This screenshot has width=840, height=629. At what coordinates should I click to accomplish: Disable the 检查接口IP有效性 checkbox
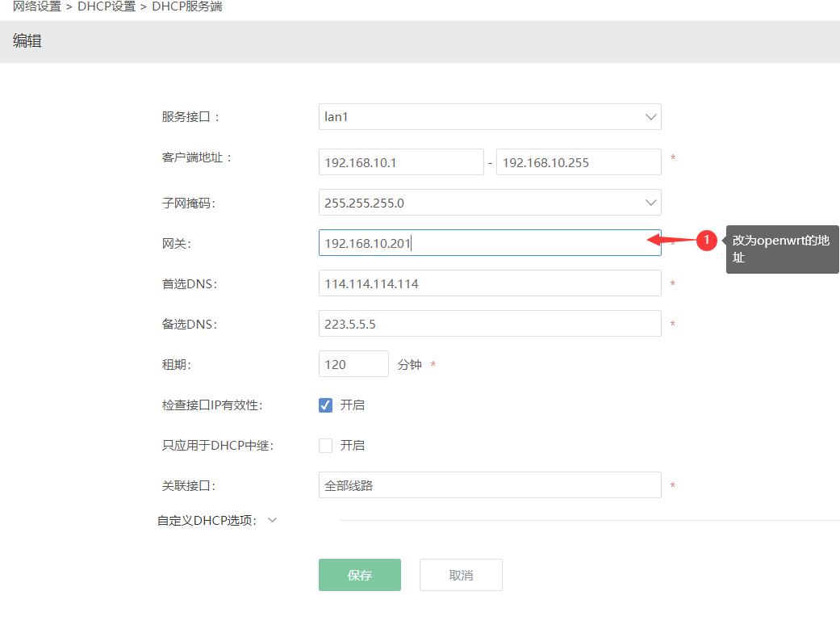(326, 405)
